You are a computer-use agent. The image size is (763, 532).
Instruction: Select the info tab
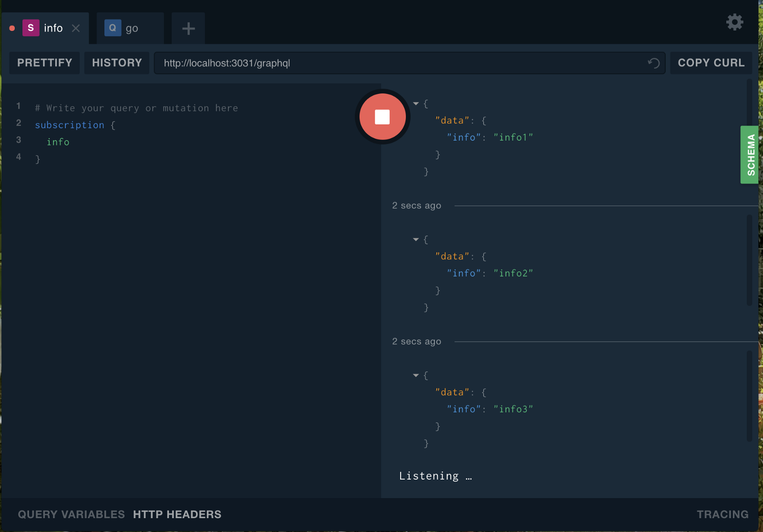[x=53, y=29]
